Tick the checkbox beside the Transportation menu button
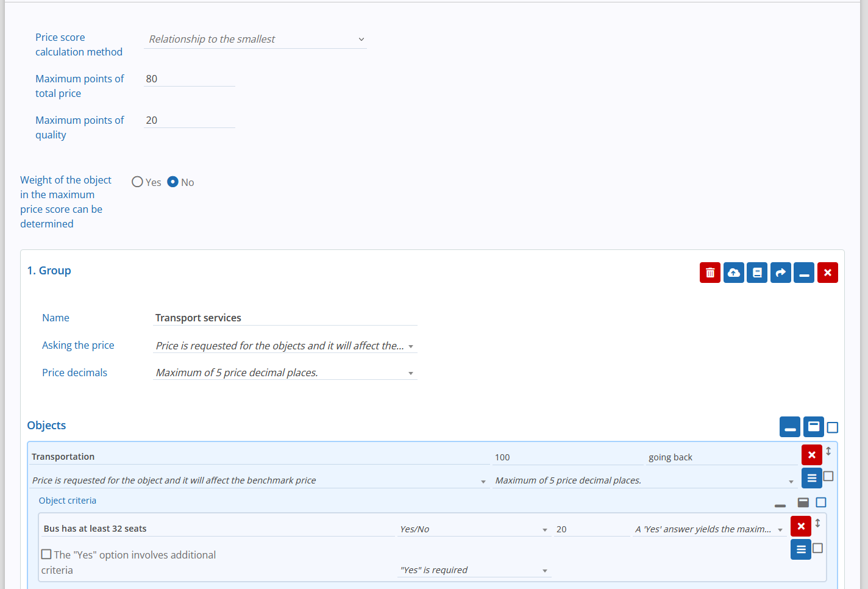868x589 pixels. pos(828,476)
